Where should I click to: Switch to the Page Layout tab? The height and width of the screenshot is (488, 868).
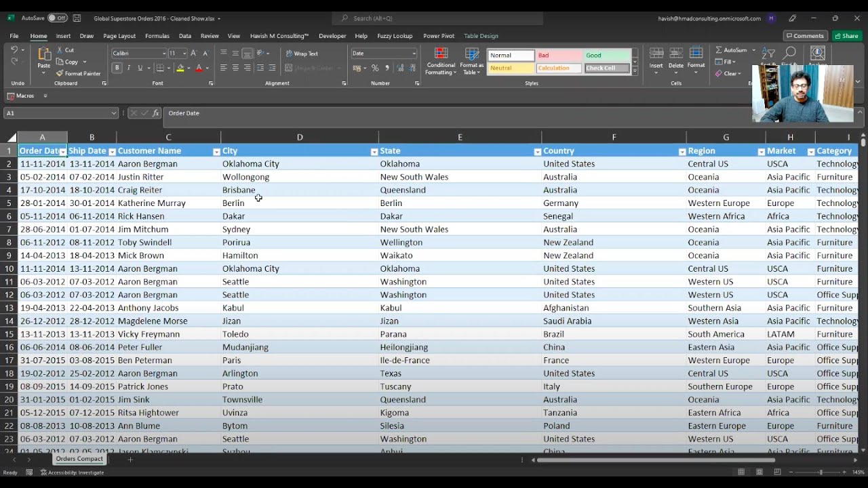(x=119, y=36)
